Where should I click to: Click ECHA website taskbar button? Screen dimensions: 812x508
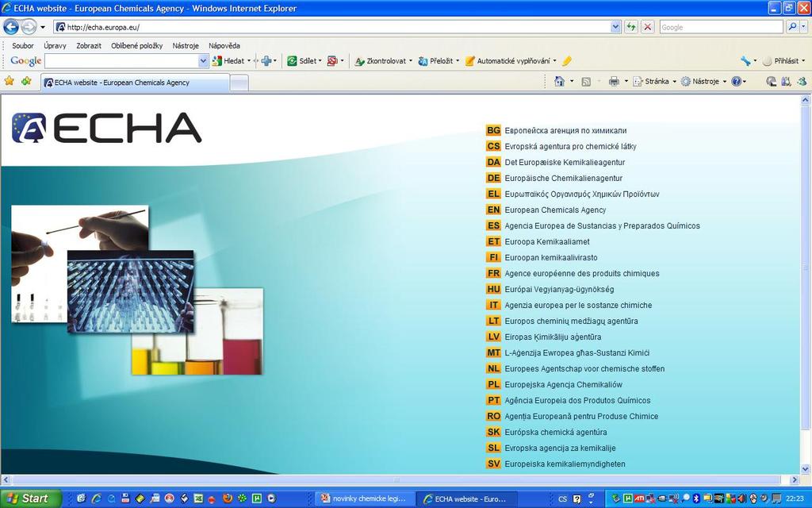pos(467,498)
